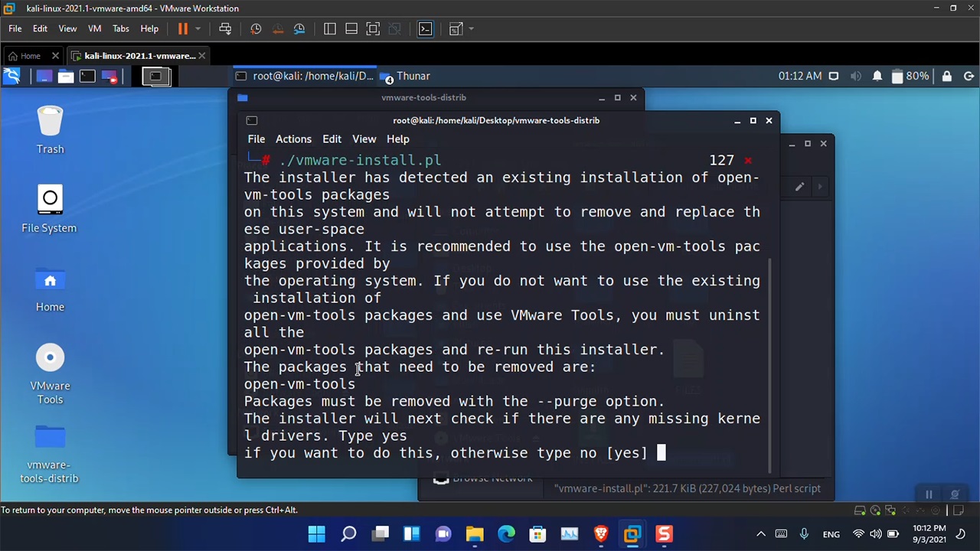Open the Actions menu in the terminal
Image resolution: width=980 pixels, height=551 pixels.
click(x=293, y=139)
